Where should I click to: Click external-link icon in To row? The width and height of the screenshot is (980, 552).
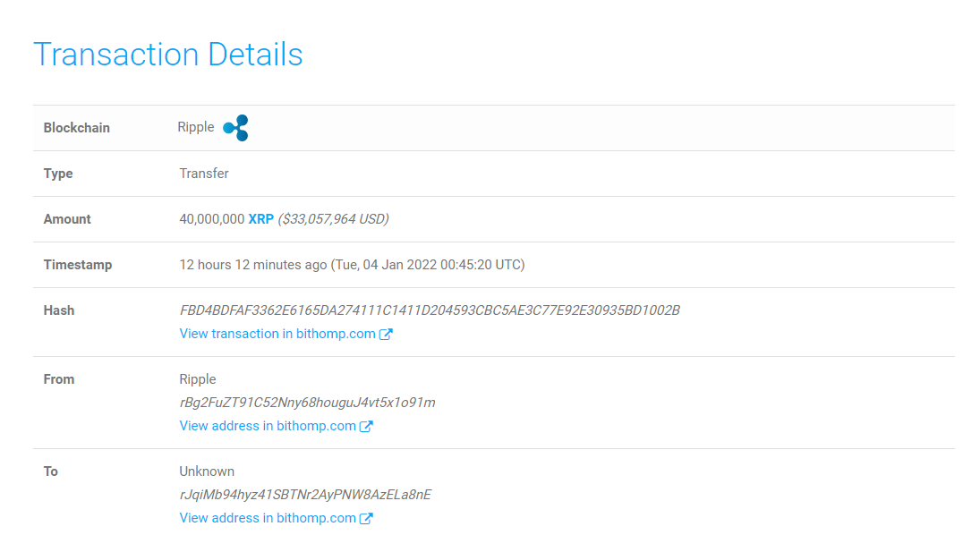(366, 518)
